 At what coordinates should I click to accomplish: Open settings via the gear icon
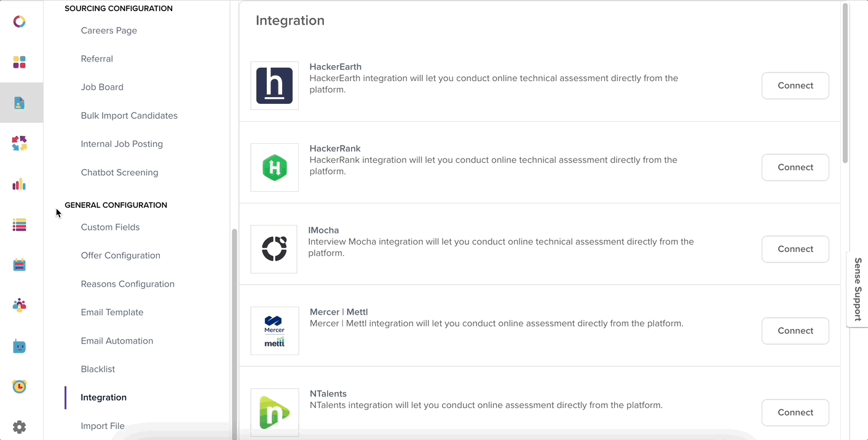click(x=19, y=426)
